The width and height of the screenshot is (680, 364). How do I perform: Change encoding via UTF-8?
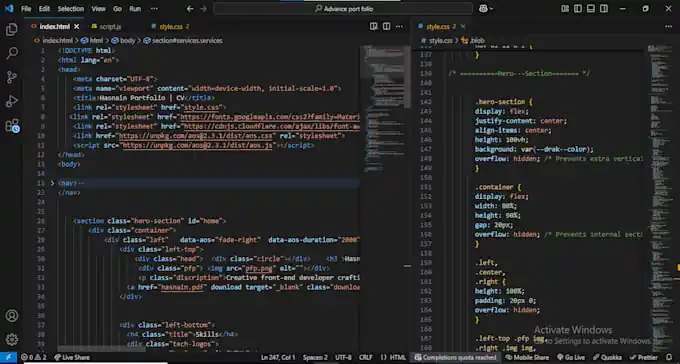(x=343, y=357)
